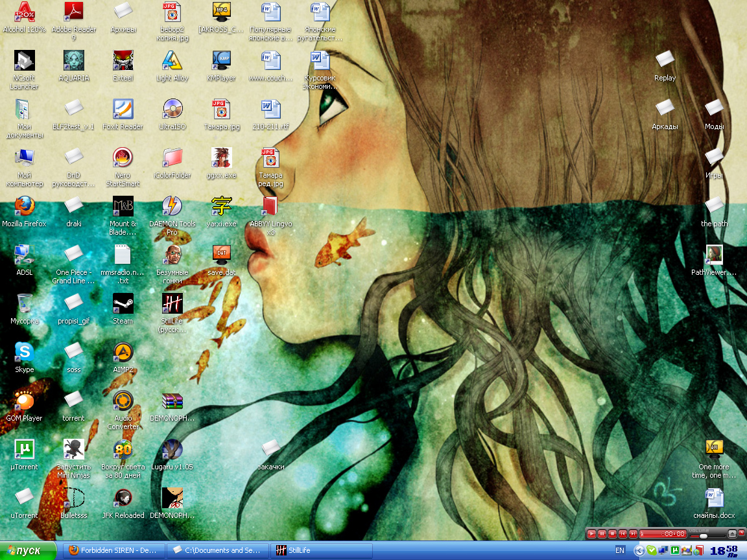This screenshot has height=560, width=747.
Task: Select the Курсовик Экономи... Word document
Action: pos(320,70)
